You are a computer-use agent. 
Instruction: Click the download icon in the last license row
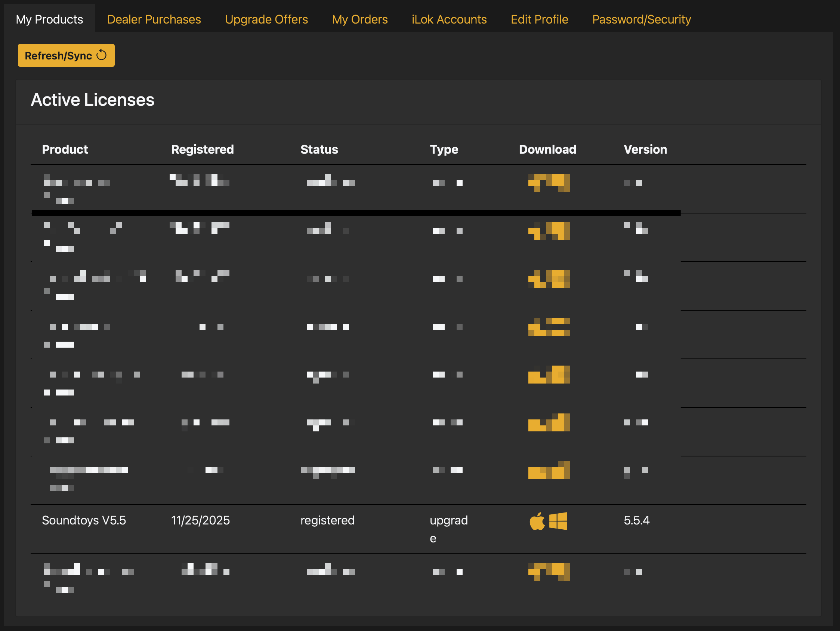click(x=549, y=572)
